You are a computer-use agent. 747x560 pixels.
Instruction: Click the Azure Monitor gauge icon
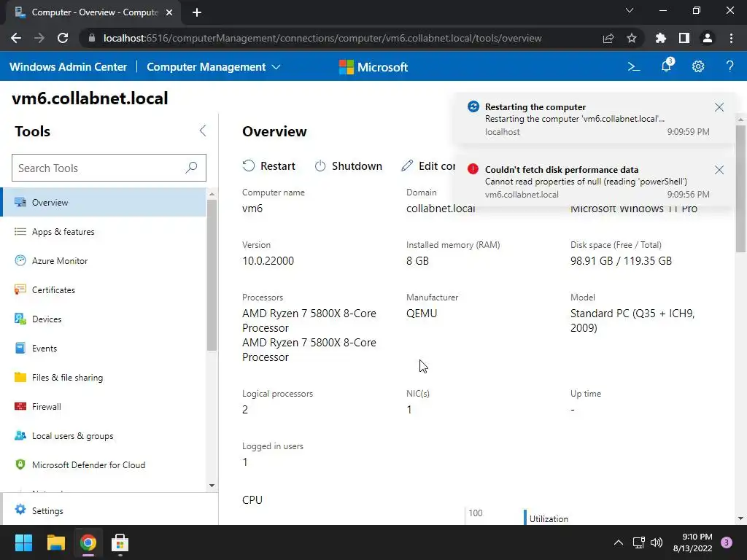(x=20, y=260)
